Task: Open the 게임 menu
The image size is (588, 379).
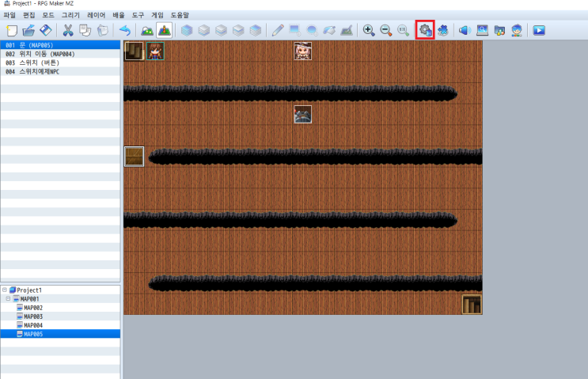Action: (x=157, y=15)
